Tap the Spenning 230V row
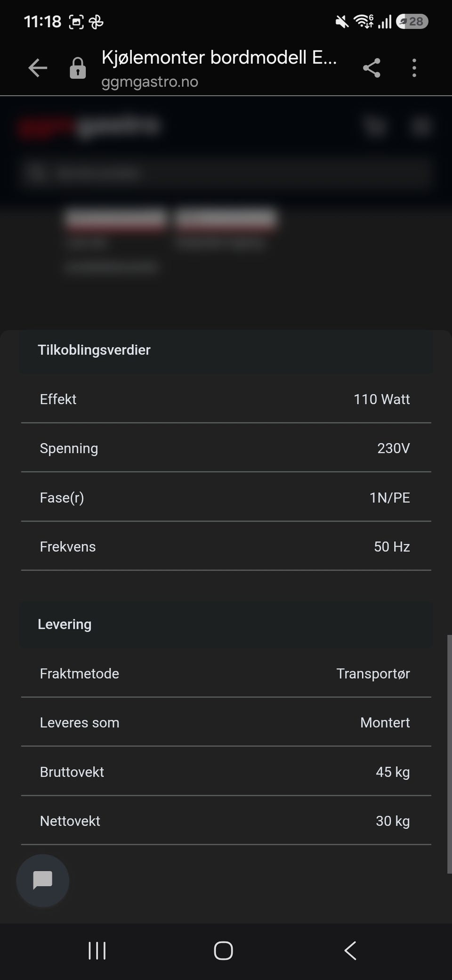 [x=226, y=448]
